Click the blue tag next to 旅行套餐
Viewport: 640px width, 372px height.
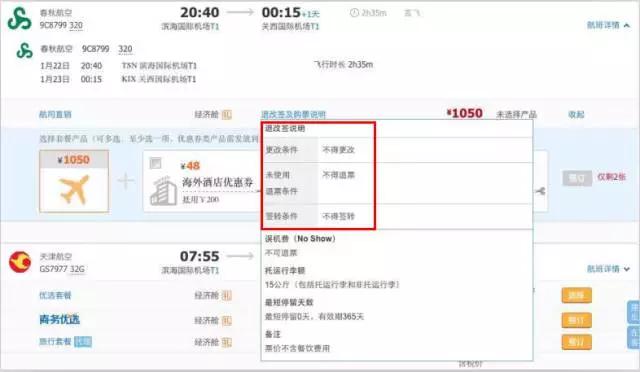[x=83, y=341]
